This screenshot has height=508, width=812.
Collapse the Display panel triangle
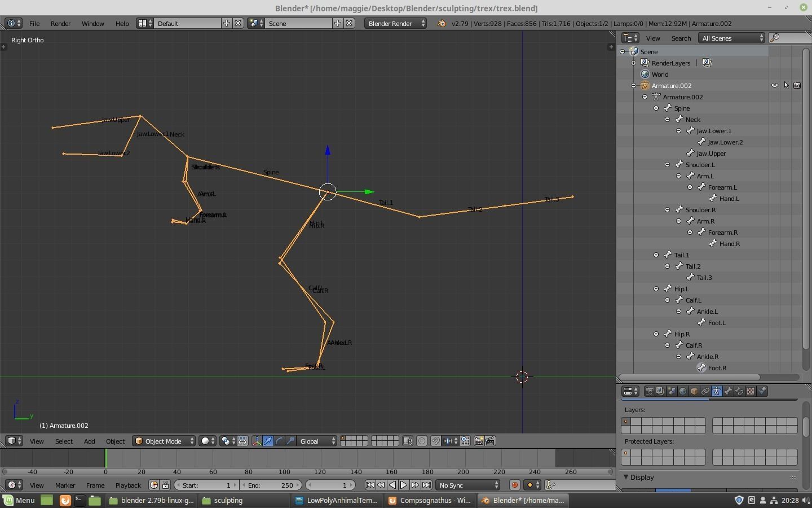click(x=626, y=477)
